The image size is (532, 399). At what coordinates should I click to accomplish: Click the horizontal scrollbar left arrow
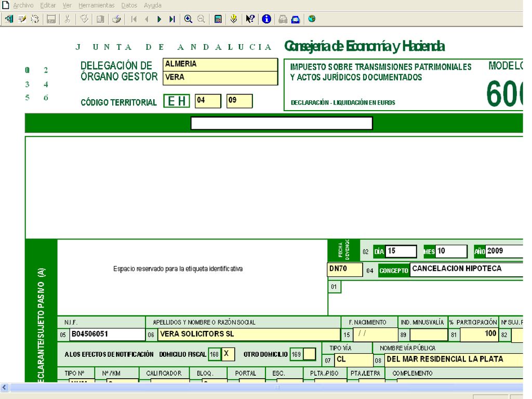(4, 387)
